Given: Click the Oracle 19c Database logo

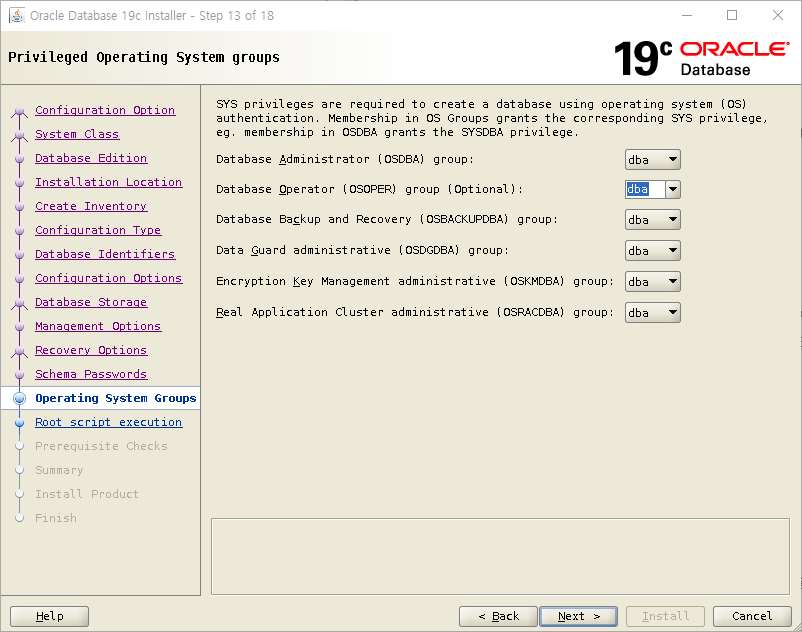Looking at the screenshot, I should [x=701, y=58].
